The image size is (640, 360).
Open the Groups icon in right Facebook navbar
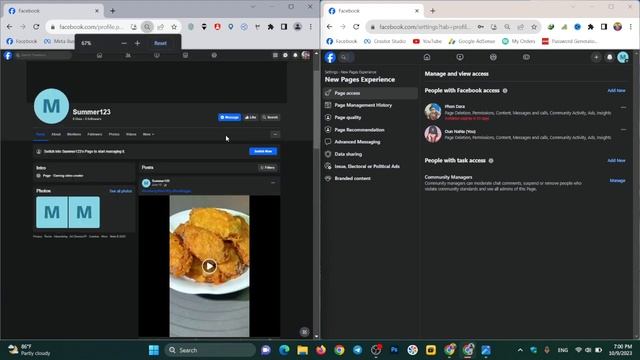(x=493, y=58)
